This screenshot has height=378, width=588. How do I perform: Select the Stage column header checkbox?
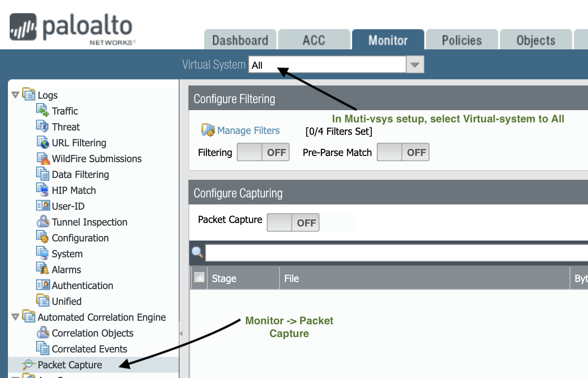[x=198, y=277]
